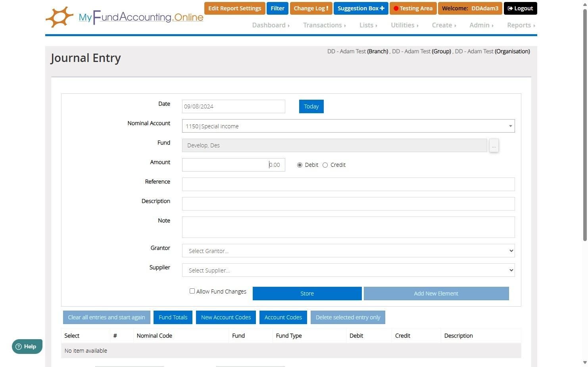Viewport: 588px width, 367px height.
Task: Open the Fund Totals button
Action: [x=173, y=317]
